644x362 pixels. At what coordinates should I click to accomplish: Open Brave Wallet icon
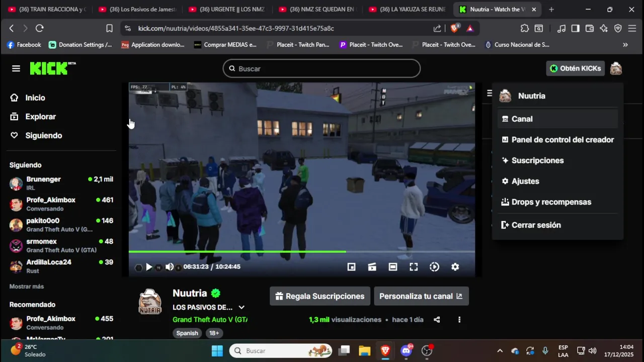pyautogui.click(x=590, y=28)
